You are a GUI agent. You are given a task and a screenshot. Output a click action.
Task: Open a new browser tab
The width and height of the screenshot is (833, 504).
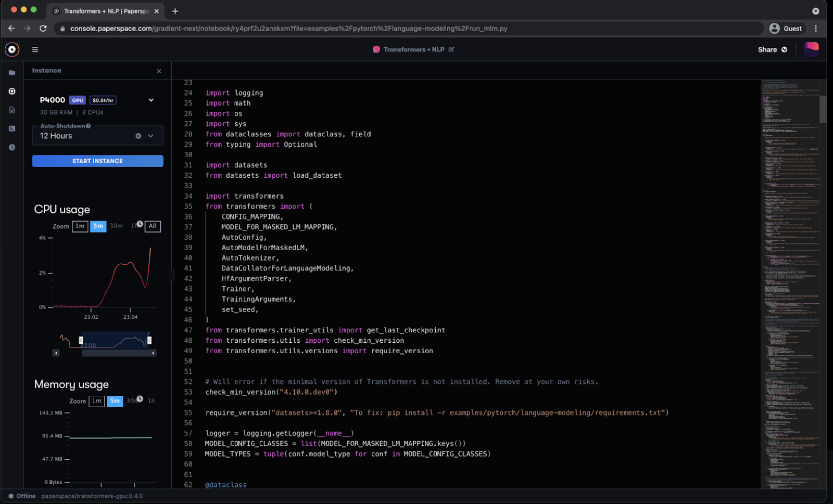(x=175, y=11)
